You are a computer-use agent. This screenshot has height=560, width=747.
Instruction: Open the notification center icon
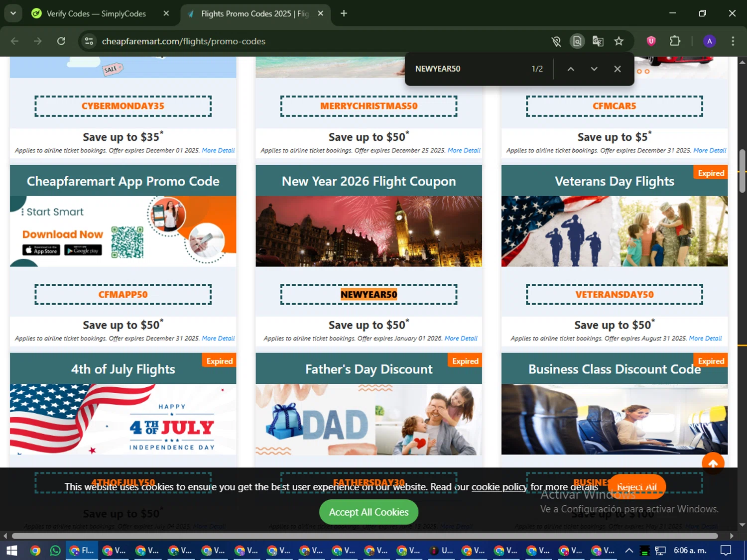point(726,550)
